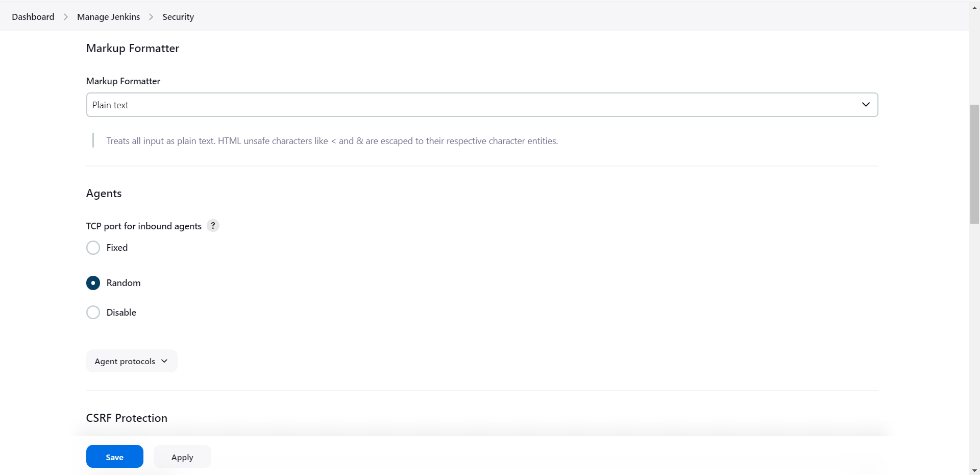Click the plain text description note

[x=332, y=141]
